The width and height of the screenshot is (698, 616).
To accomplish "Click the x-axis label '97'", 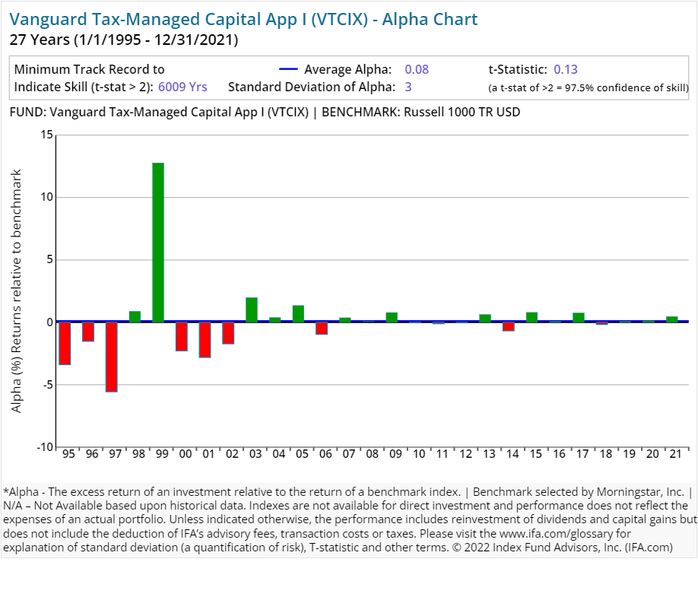I will pos(116,454).
